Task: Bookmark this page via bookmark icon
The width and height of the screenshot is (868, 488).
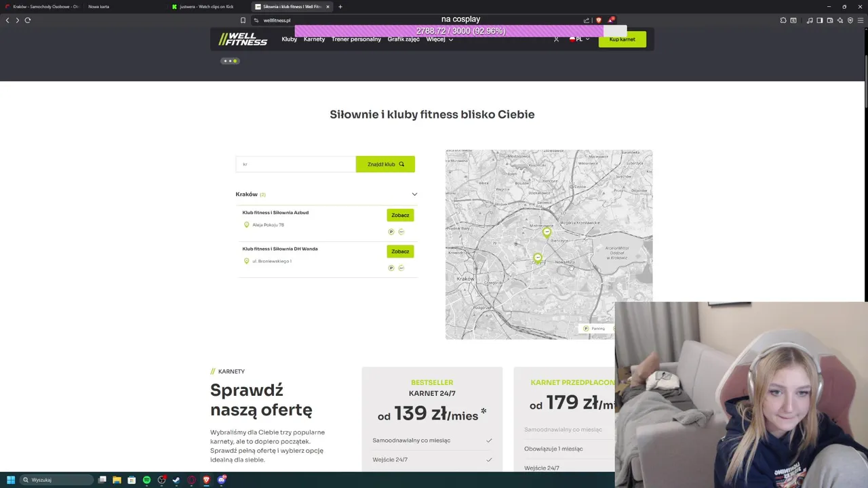Action: coord(243,20)
